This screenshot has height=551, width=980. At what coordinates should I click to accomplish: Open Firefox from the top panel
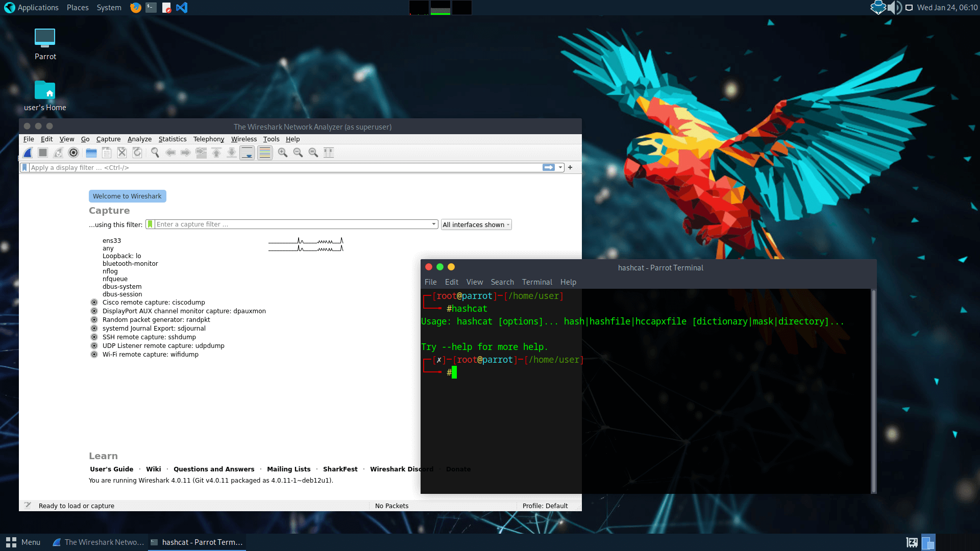135,8
